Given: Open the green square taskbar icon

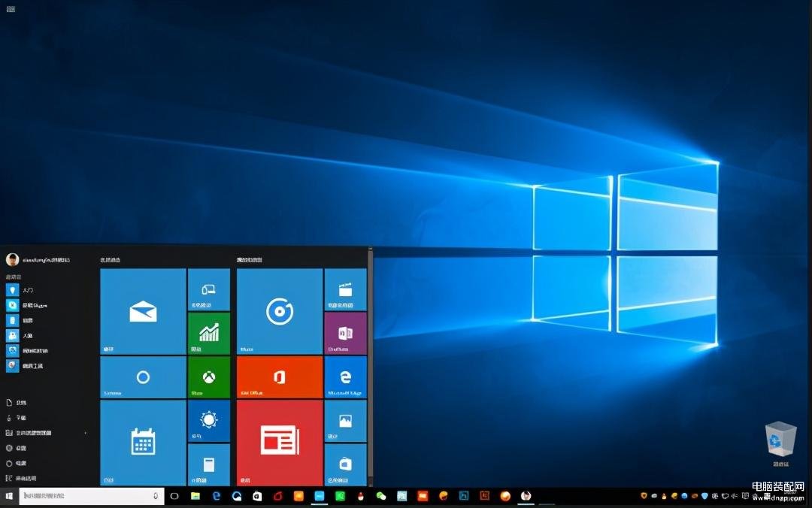Looking at the screenshot, I should pos(341,496).
